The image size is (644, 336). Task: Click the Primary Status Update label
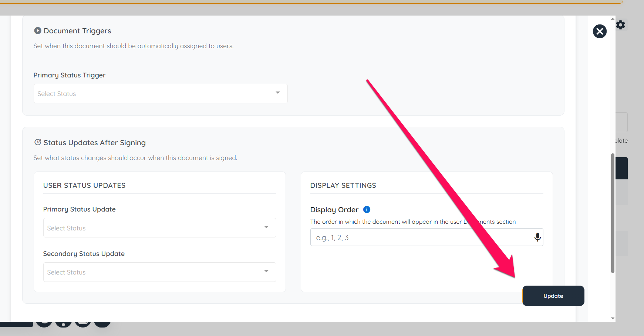[x=80, y=209]
